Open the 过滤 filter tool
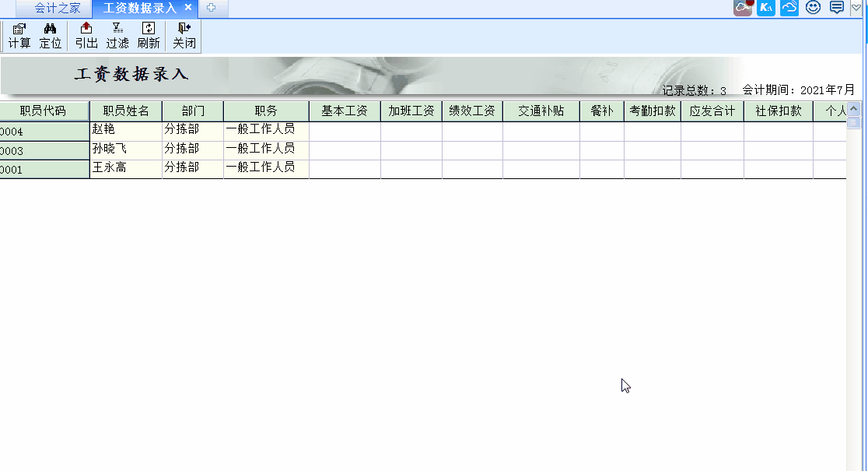 click(117, 35)
